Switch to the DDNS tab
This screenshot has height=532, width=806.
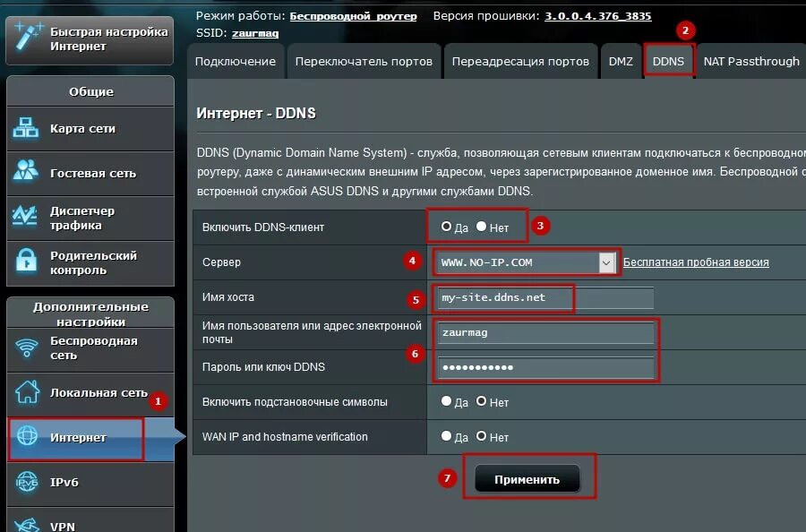668,61
